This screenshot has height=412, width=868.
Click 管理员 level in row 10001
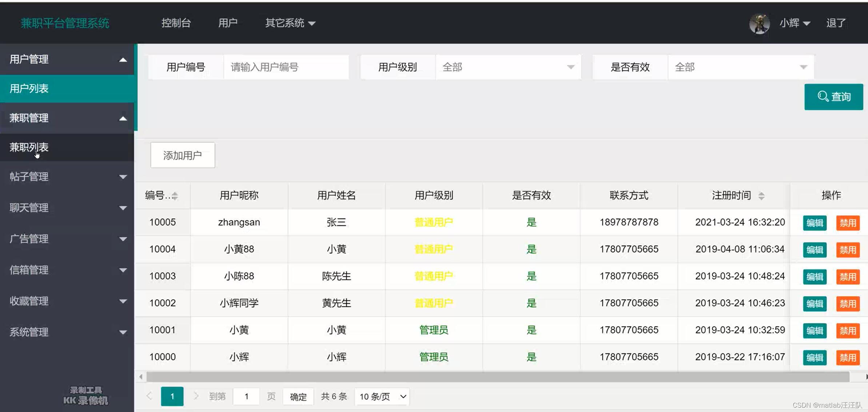coord(434,330)
